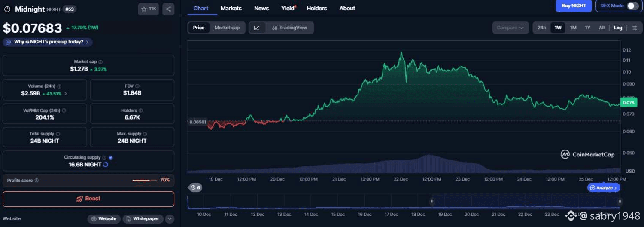Select the 24h time range

point(542,28)
